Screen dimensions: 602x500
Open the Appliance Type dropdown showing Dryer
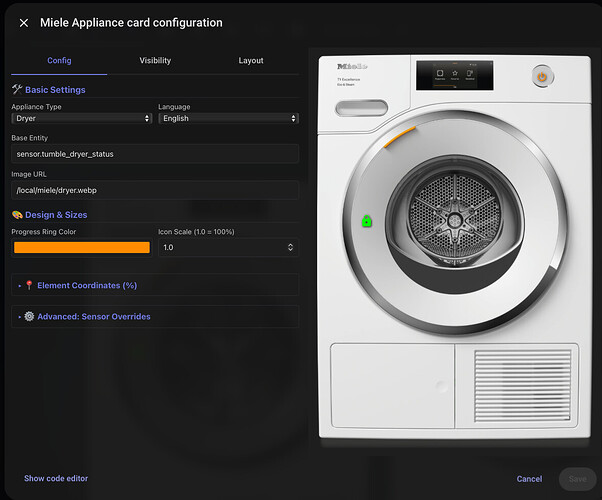pyautogui.click(x=81, y=118)
